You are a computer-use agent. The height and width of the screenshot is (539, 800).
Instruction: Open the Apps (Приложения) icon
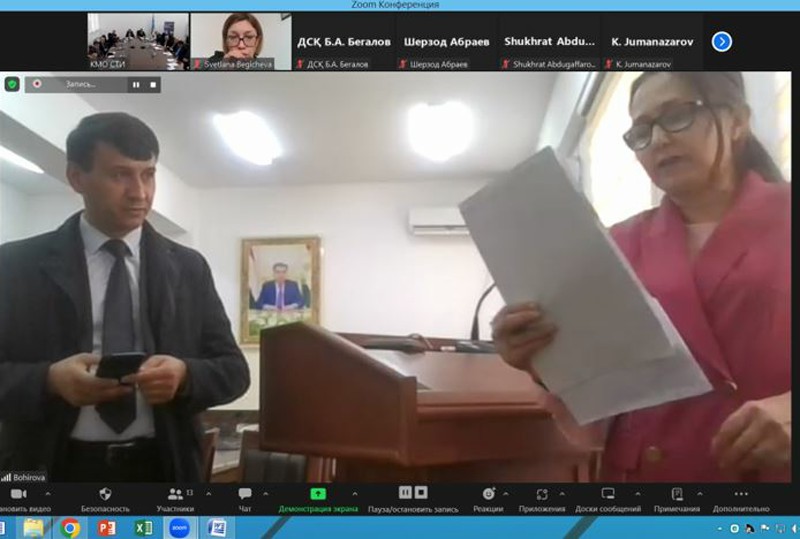(542, 494)
